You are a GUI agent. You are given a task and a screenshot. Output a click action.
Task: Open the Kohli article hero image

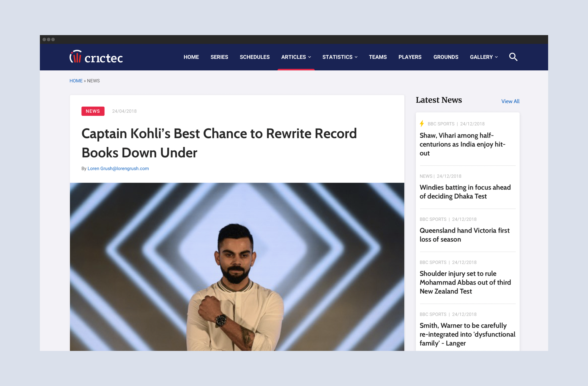(237, 266)
